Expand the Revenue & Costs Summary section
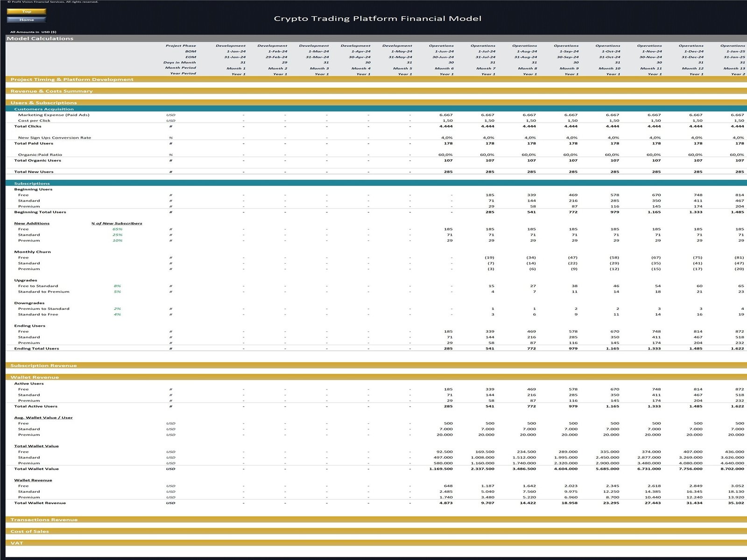The height and width of the screenshot is (560, 747). (x=51, y=91)
